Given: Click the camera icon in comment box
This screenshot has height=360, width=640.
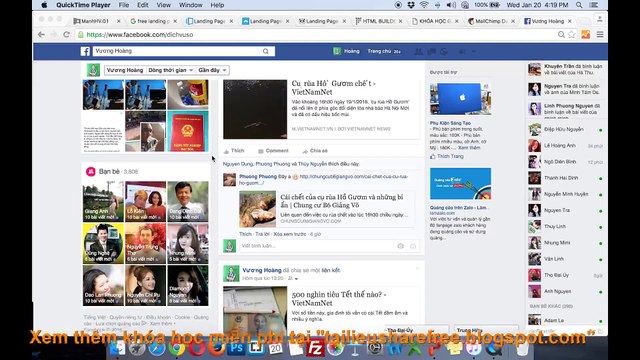Looking at the screenshot, I should point(400,246).
